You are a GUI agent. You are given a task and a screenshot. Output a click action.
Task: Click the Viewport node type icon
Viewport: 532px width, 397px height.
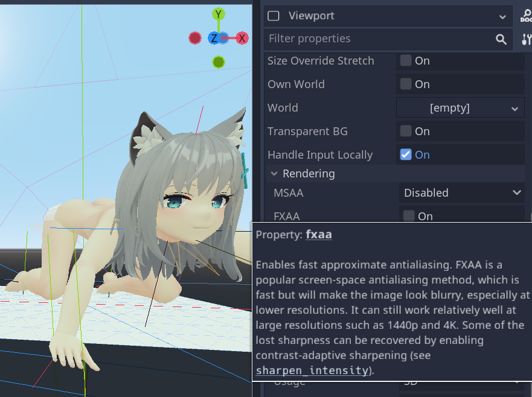point(274,16)
